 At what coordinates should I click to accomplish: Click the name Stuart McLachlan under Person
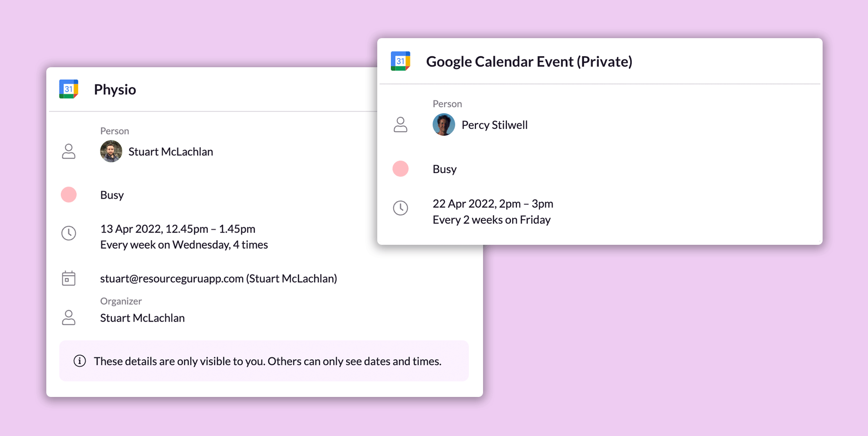(x=171, y=152)
